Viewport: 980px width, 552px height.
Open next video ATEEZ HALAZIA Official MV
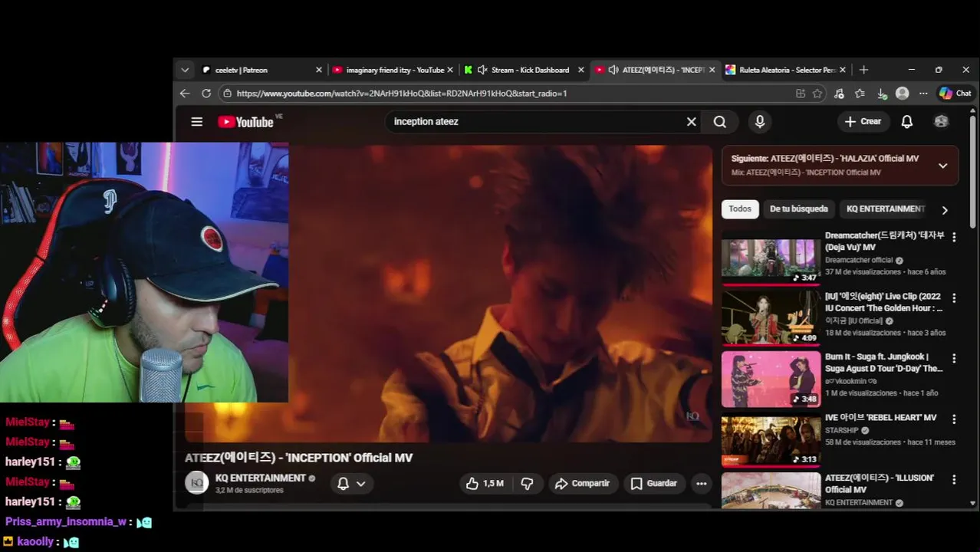(x=825, y=159)
